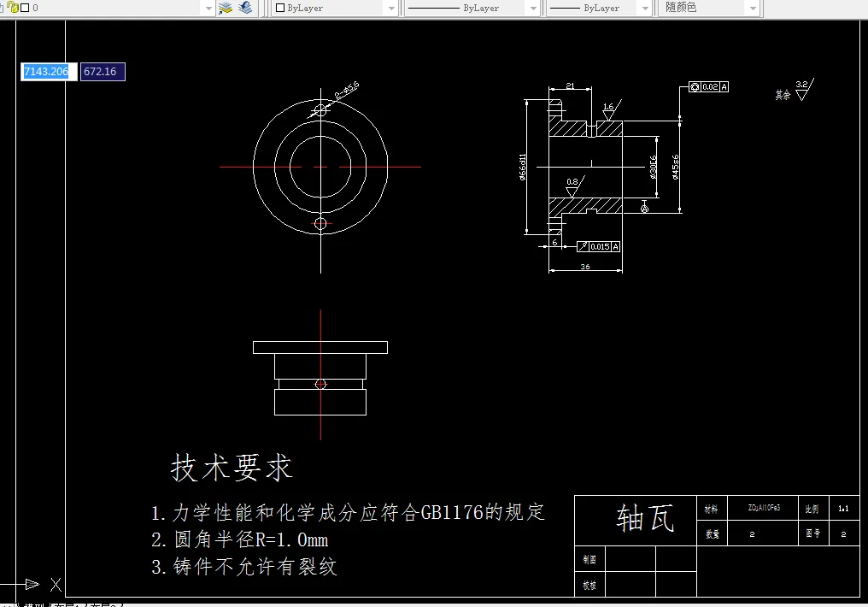Select the 模型 model tab

coord(36,603)
